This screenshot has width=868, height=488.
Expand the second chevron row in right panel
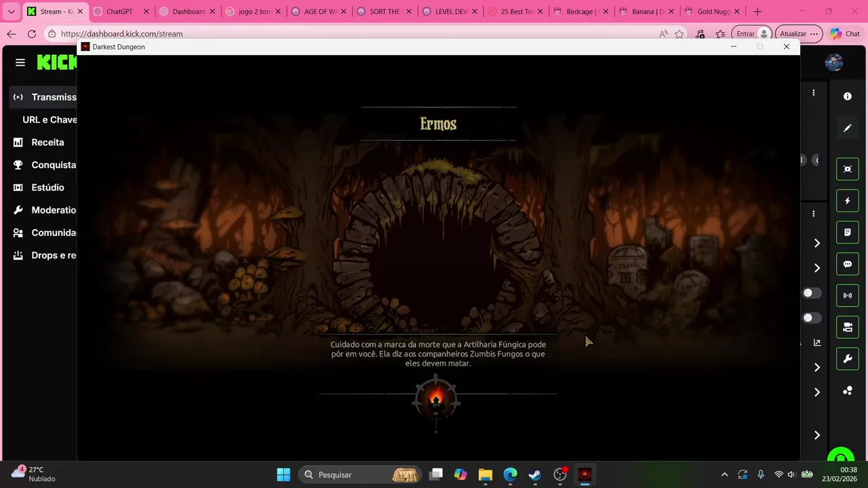(817, 268)
